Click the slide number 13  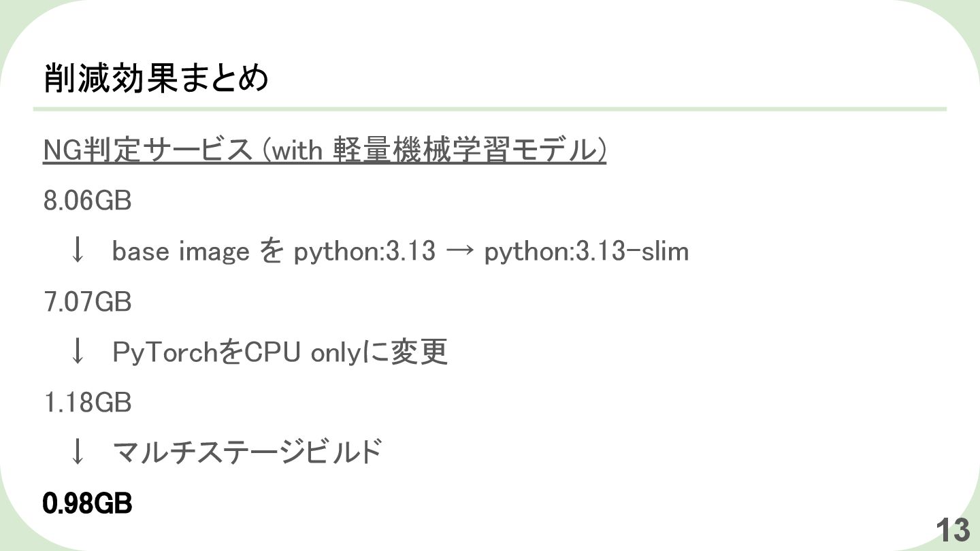(953, 530)
